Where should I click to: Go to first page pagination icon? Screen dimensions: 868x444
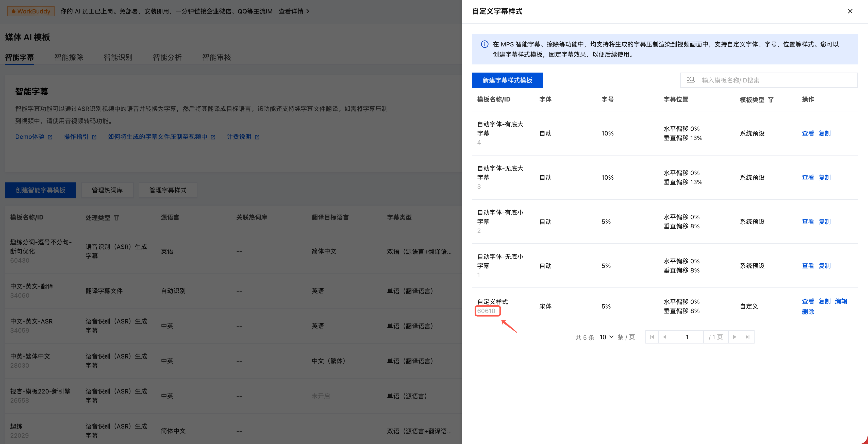[652, 337]
